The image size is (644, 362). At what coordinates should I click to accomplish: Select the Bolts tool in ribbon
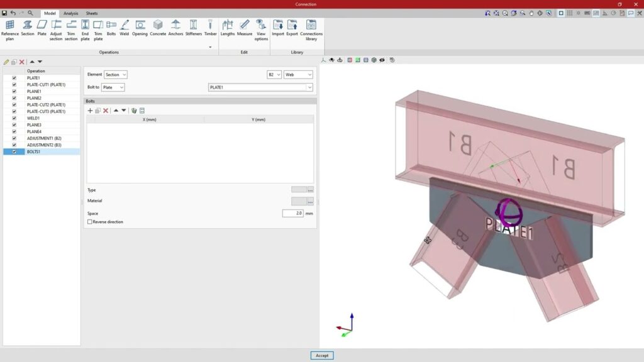(x=111, y=28)
